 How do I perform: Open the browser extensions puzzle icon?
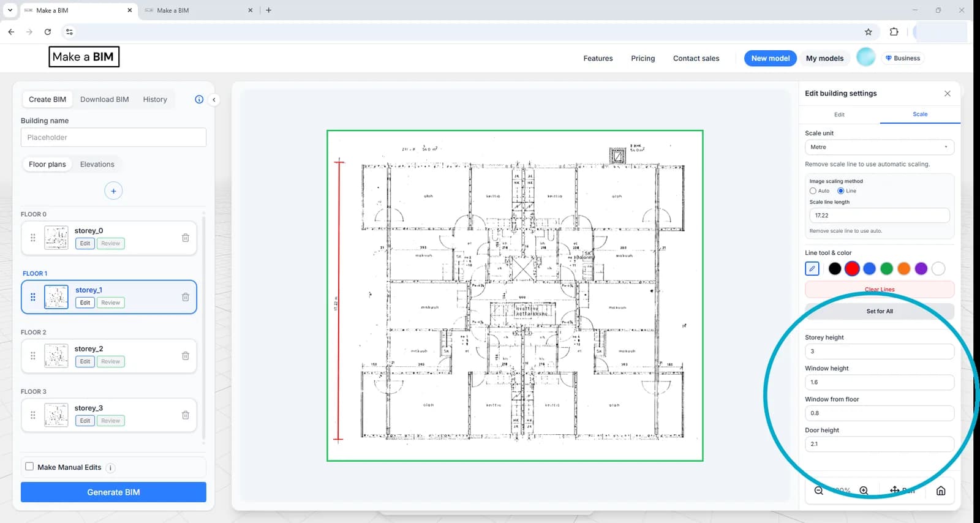(894, 32)
